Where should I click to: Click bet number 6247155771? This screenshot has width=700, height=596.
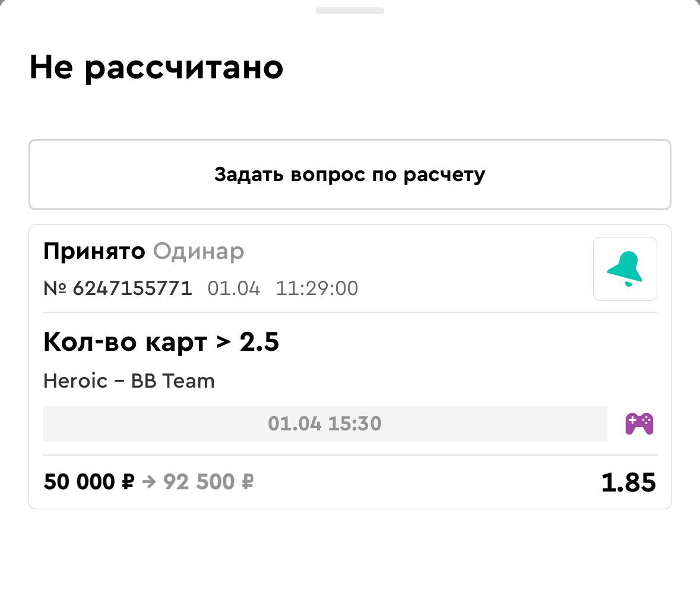coord(132,289)
